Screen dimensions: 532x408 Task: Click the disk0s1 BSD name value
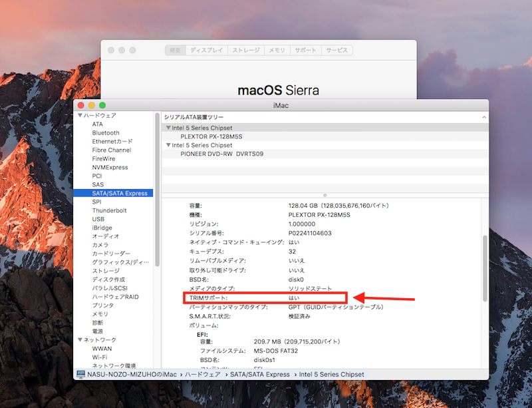point(264,360)
